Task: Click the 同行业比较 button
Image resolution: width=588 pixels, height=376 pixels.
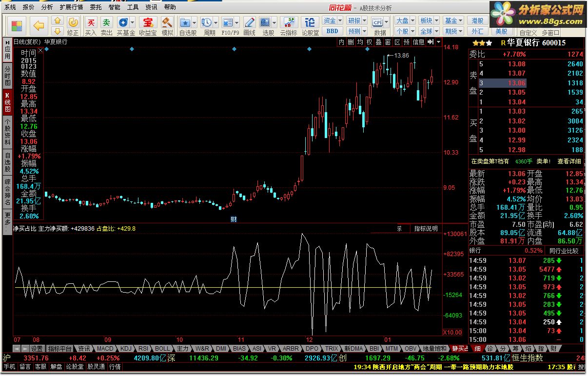Action: (x=564, y=251)
